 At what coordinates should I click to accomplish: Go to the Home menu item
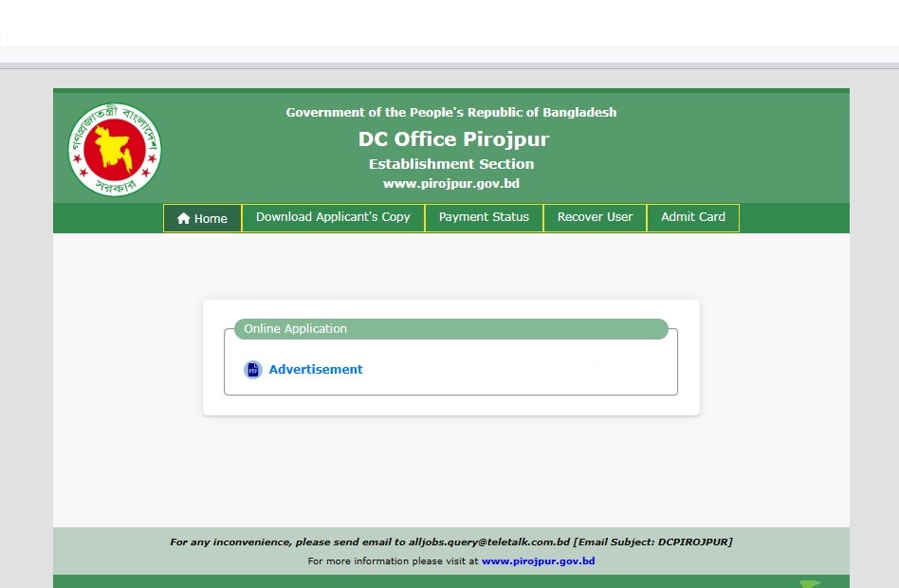point(203,218)
